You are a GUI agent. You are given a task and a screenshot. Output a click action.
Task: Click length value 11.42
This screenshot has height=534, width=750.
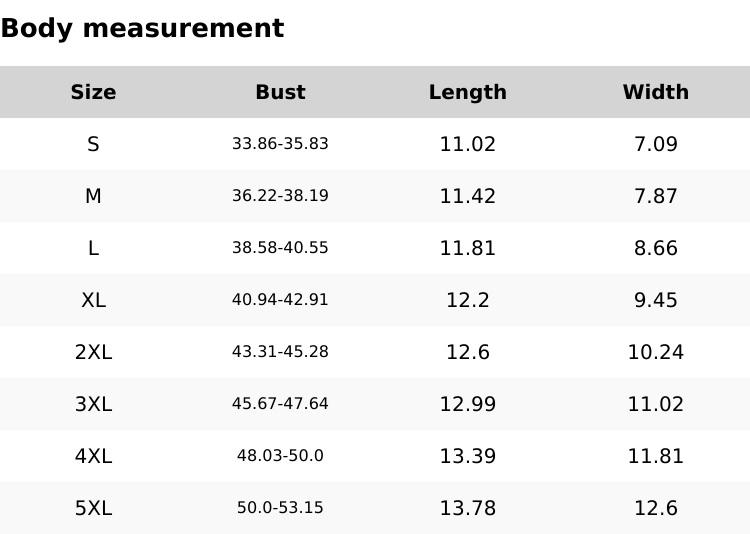click(x=467, y=196)
